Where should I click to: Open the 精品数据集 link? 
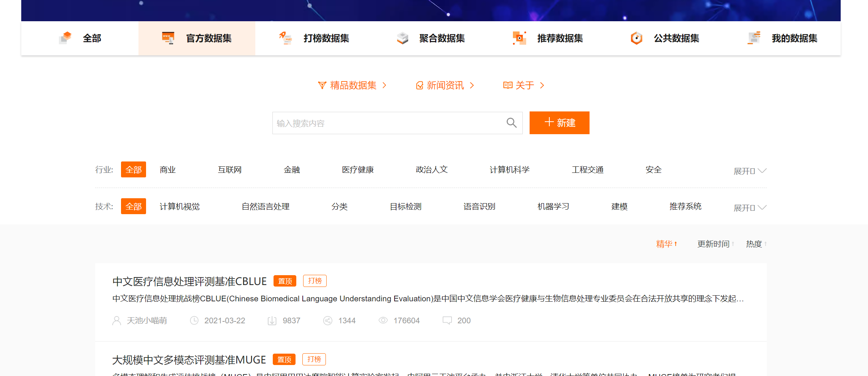352,85
